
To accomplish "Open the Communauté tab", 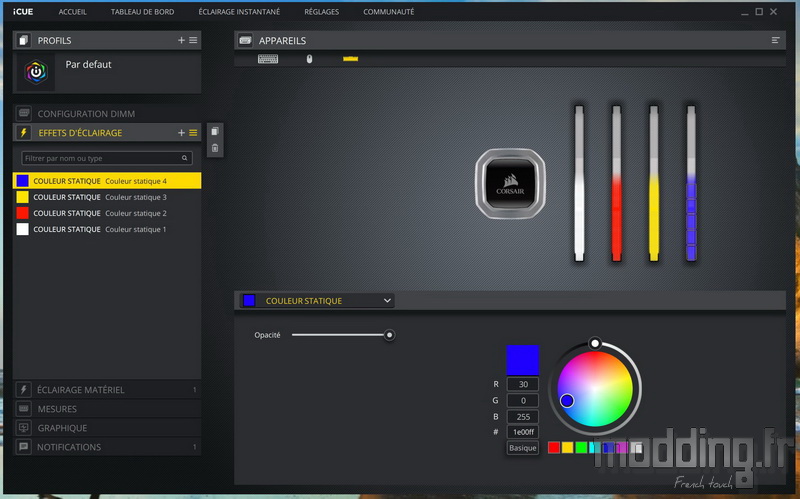I will pos(389,12).
